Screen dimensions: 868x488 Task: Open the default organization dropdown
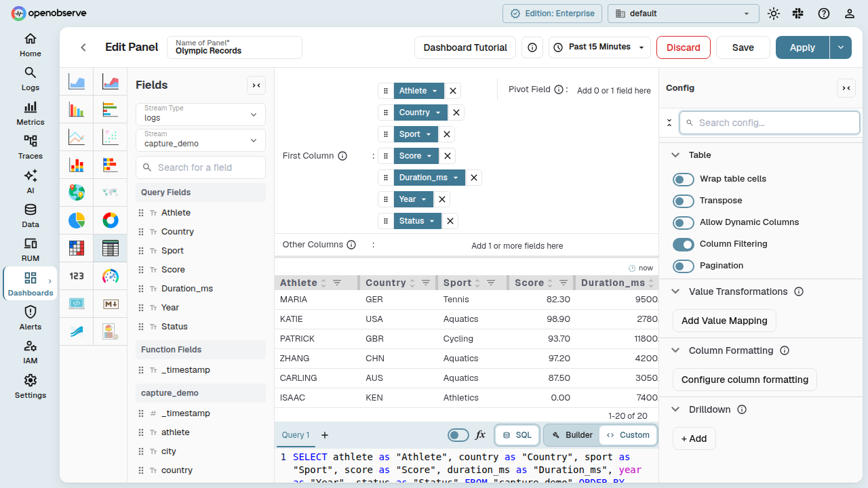(684, 14)
